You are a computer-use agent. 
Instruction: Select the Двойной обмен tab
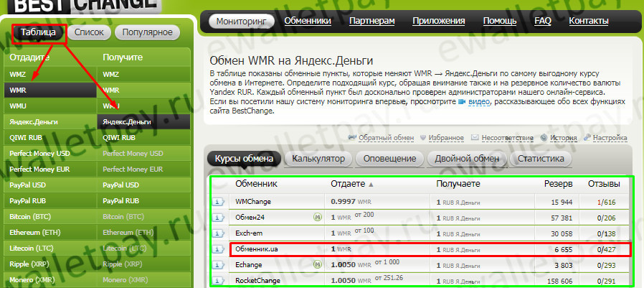[467, 159]
